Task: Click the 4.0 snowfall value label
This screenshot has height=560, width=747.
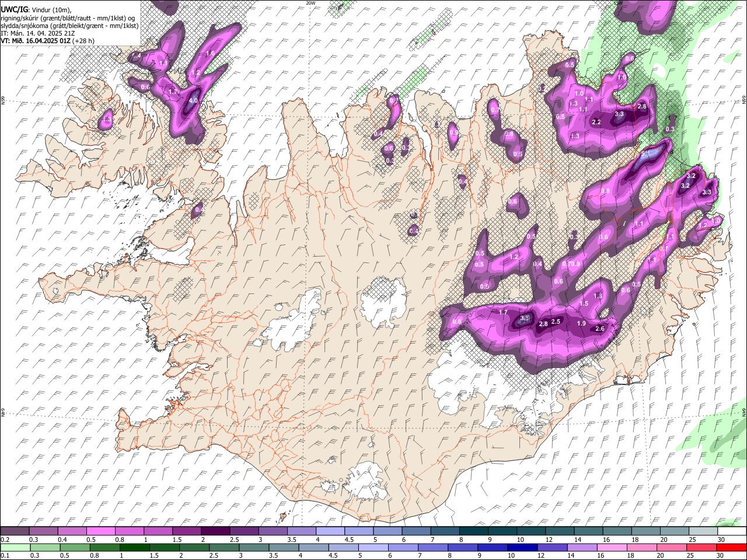Action: (x=193, y=100)
